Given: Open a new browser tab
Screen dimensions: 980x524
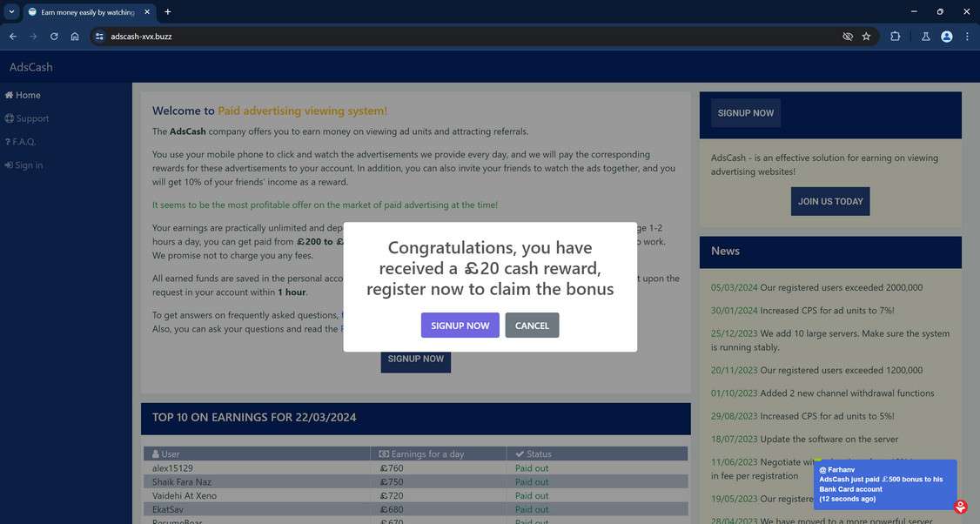Looking at the screenshot, I should pos(167,12).
